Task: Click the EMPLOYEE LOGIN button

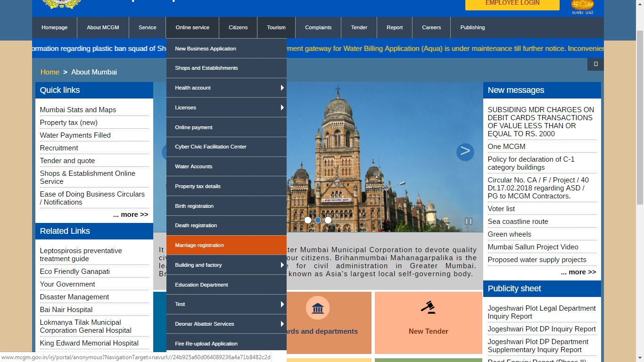Action: [512, 2]
